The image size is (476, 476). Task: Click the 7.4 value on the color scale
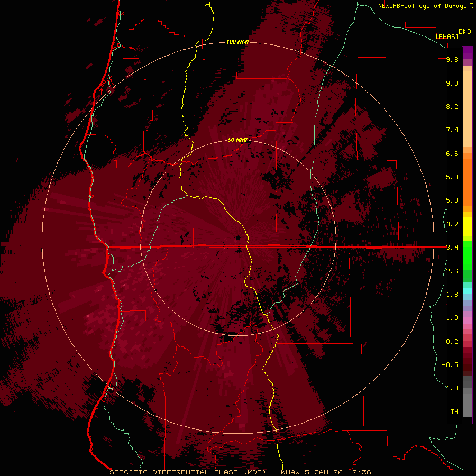[x=452, y=130]
